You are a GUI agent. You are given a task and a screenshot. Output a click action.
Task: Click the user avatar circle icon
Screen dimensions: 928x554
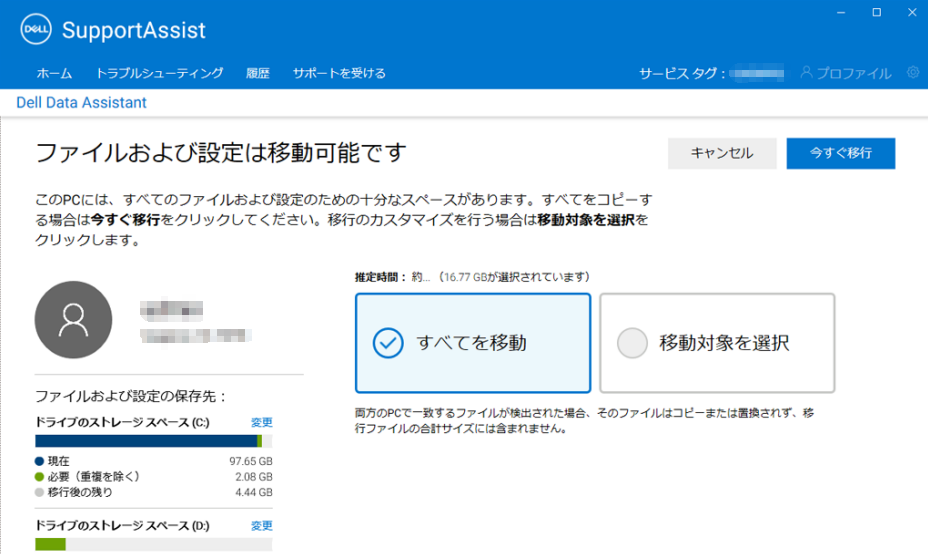tap(73, 320)
